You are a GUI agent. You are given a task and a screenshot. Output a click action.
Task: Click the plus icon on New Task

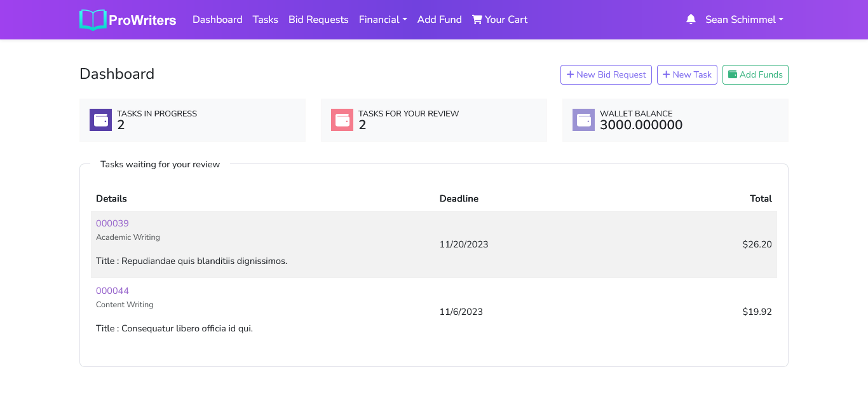point(666,74)
